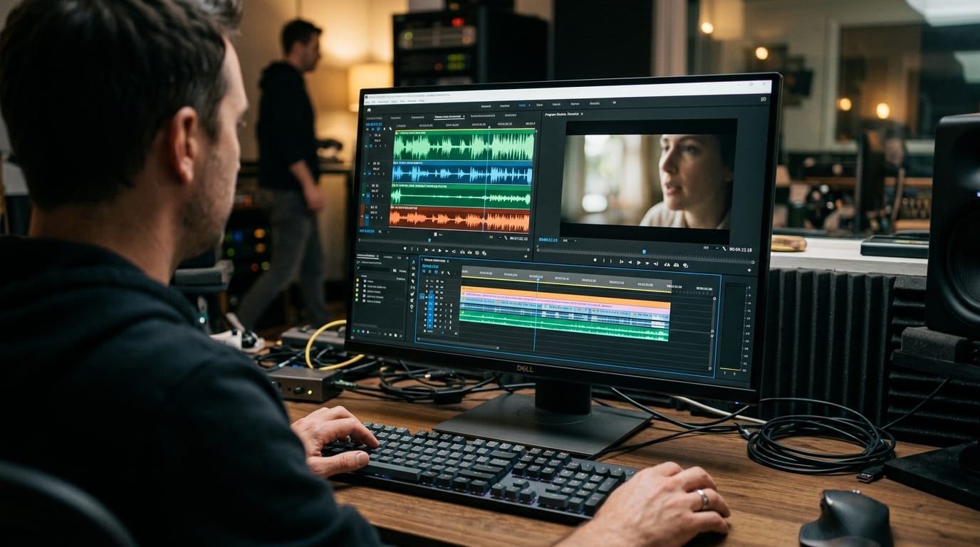Open Program monitor wrench settings

(724, 249)
